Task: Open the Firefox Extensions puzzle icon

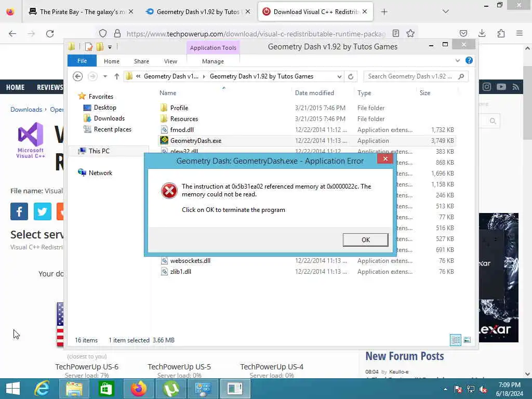Action: (x=501, y=33)
